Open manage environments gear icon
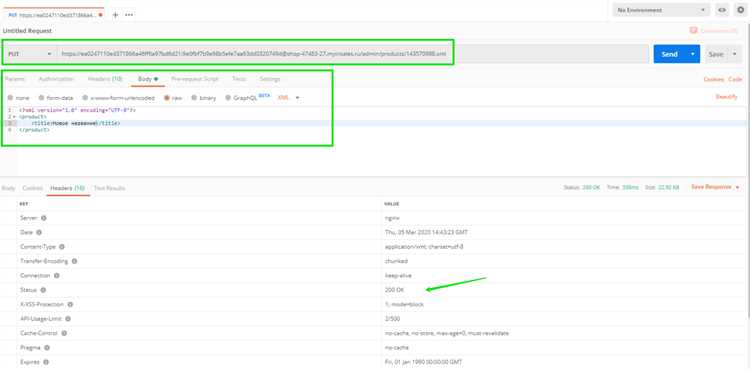The image size is (750, 369). point(740,10)
